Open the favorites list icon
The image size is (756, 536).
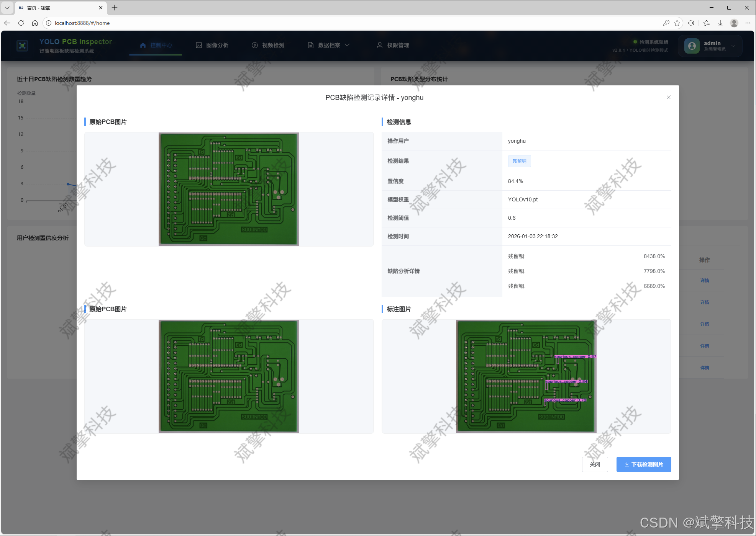pyautogui.click(x=707, y=23)
